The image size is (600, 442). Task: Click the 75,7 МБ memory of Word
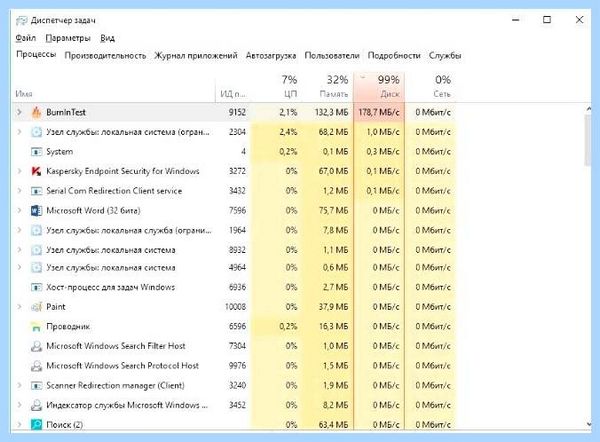(334, 211)
